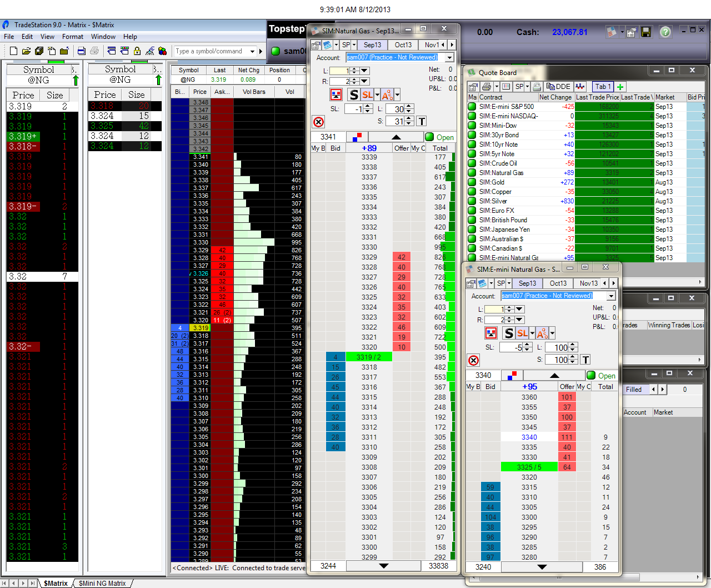The width and height of the screenshot is (711, 588).
Task: Click the padlock icon in Quote Board toolbar
Action: [537, 87]
